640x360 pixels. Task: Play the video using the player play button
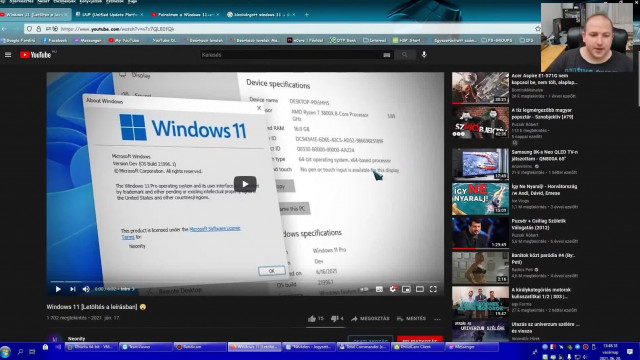pos(58,289)
